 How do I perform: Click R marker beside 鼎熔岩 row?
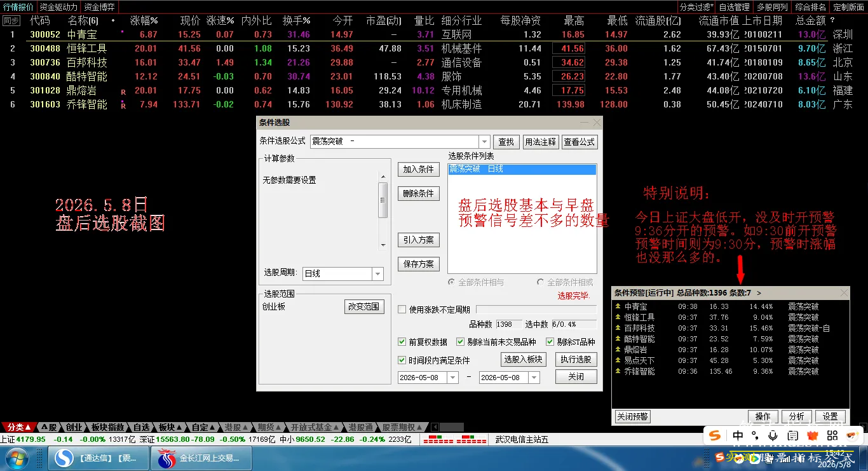pyautogui.click(x=123, y=92)
